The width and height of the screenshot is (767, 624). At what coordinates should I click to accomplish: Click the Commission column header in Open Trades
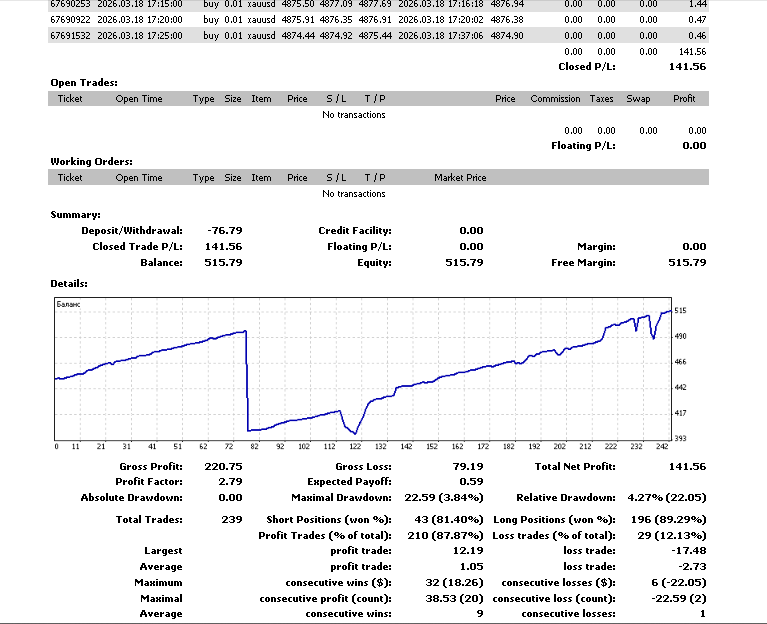(555, 99)
